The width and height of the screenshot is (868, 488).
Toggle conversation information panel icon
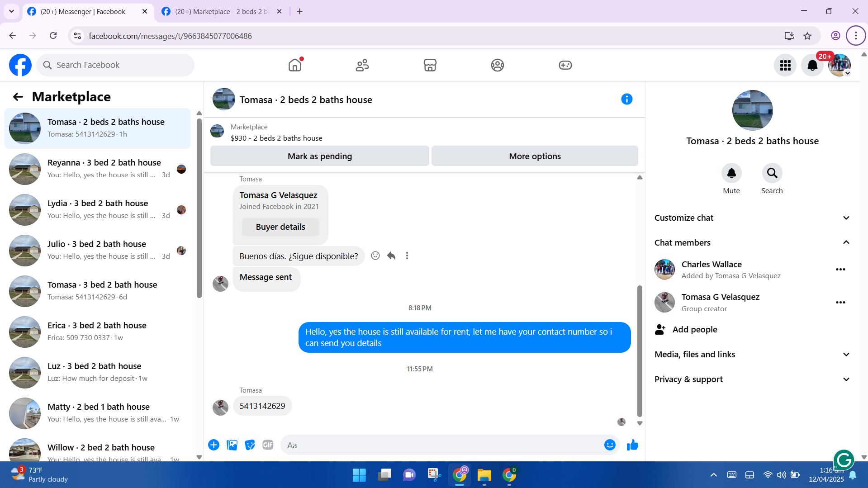pyautogui.click(x=626, y=99)
